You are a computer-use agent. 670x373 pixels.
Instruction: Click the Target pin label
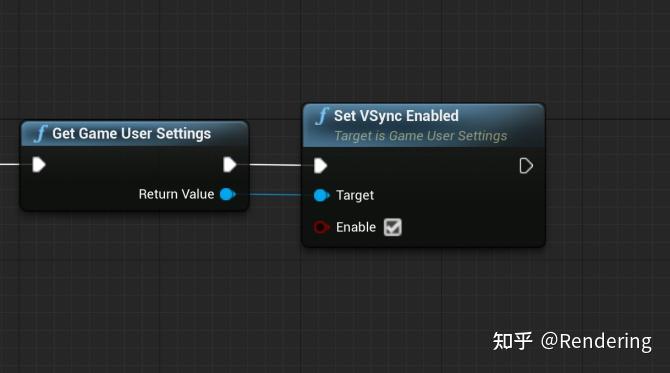click(x=355, y=196)
